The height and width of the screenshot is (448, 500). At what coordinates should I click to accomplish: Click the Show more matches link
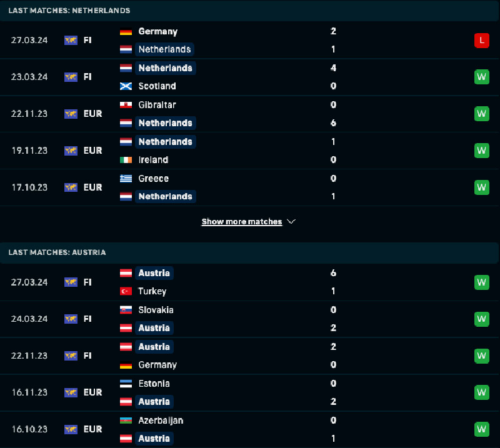[241, 222]
